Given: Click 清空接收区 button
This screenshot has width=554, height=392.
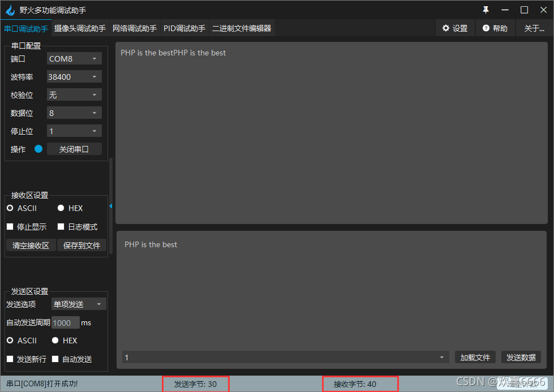Looking at the screenshot, I should pyautogui.click(x=31, y=245).
